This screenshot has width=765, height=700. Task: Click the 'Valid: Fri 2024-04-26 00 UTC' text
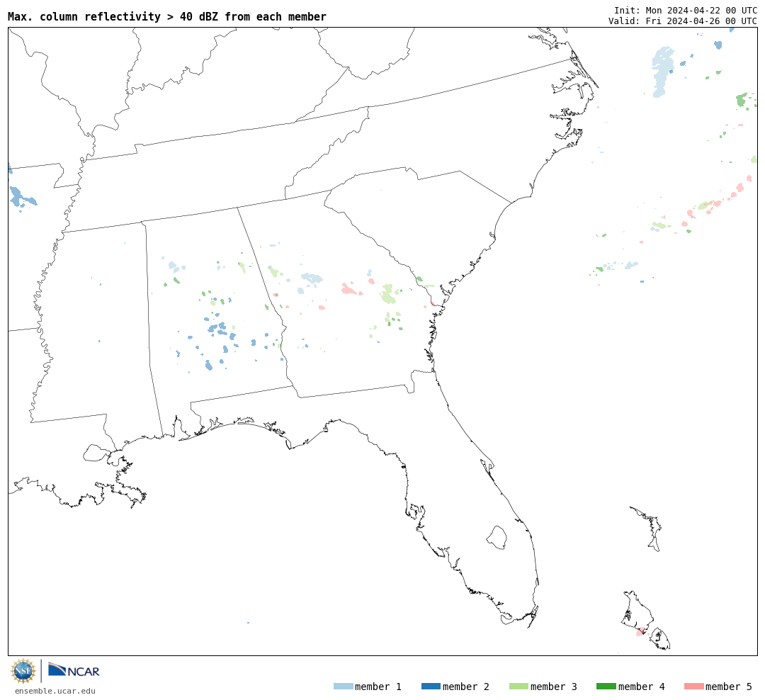pyautogui.click(x=683, y=21)
